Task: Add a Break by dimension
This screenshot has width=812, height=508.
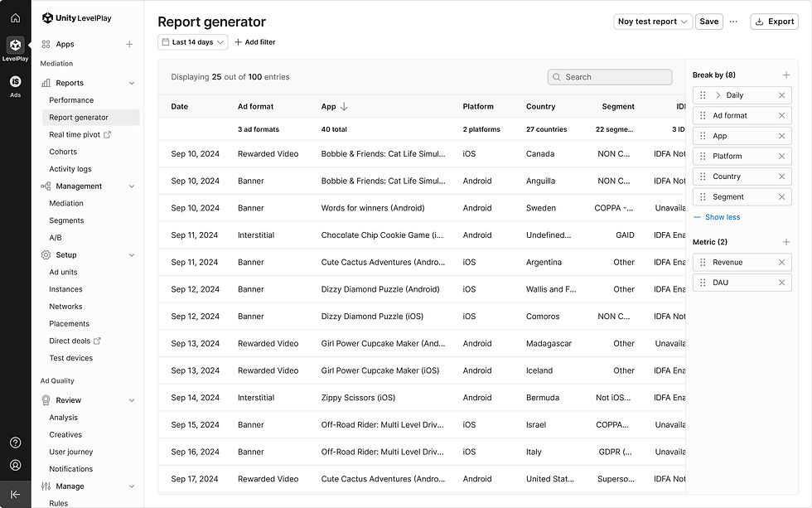Action: (x=786, y=75)
